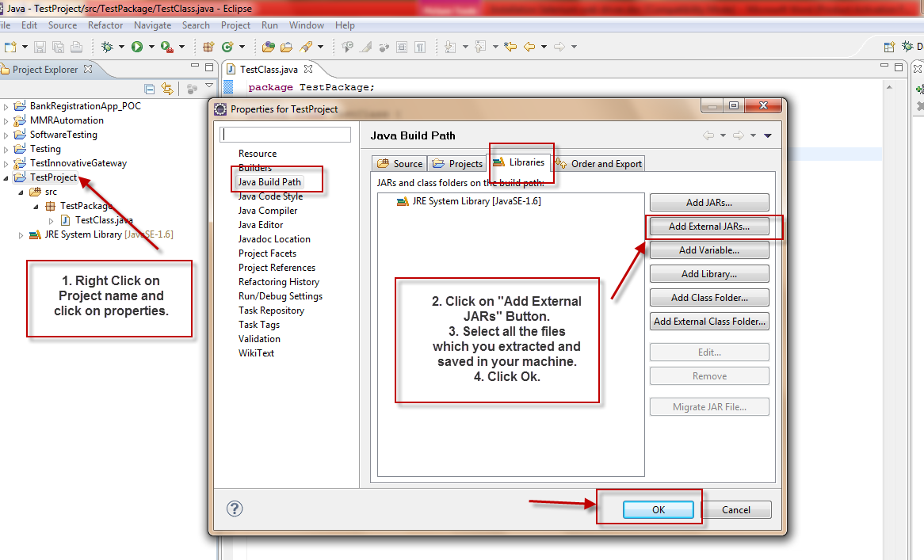Viewport: 924px width, 560px height.
Task: Select Java Compiler in properties list
Action: 268,211
